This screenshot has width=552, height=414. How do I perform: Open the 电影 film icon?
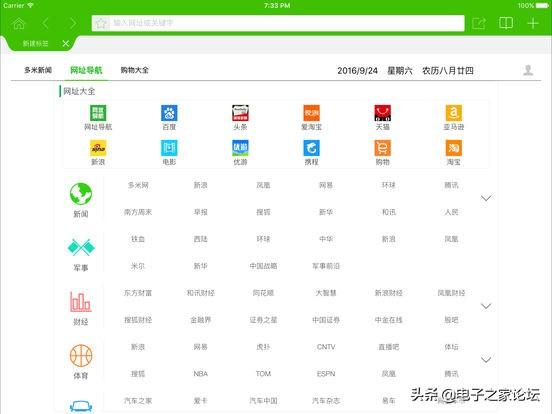[169, 148]
